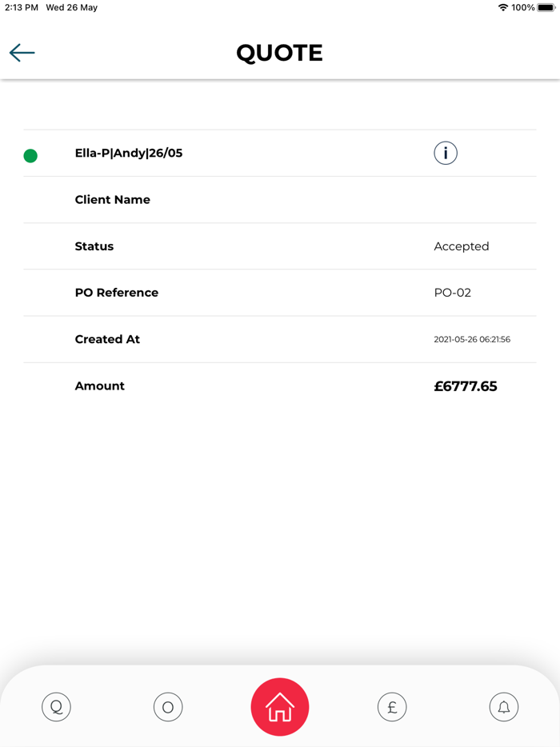The image size is (560, 747).
Task: Tap the Created At label
Action: (x=107, y=339)
